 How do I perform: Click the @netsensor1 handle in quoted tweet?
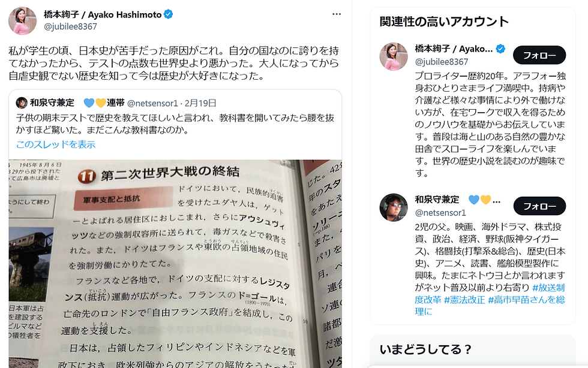152,103
